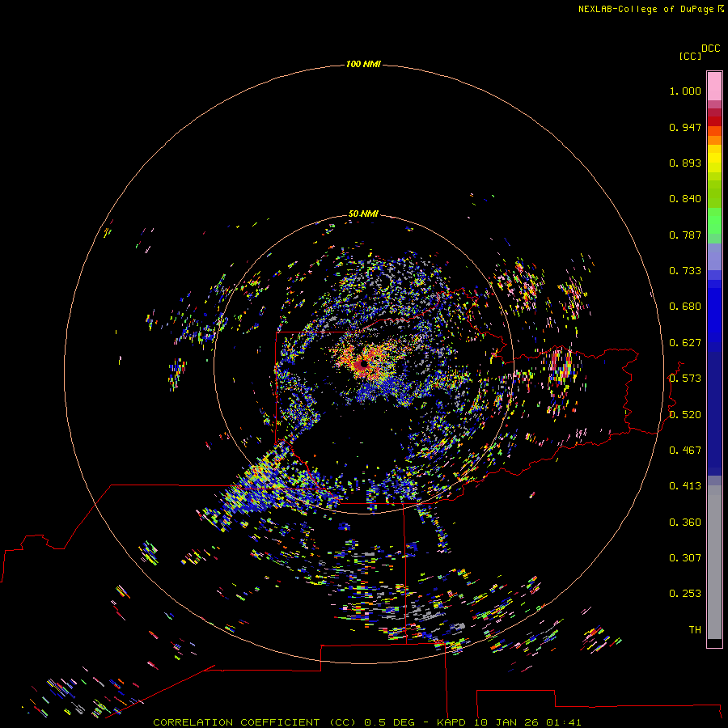Click the 0.467 scale value
Image resolution: width=728 pixels, height=728 pixels.
[x=685, y=451]
